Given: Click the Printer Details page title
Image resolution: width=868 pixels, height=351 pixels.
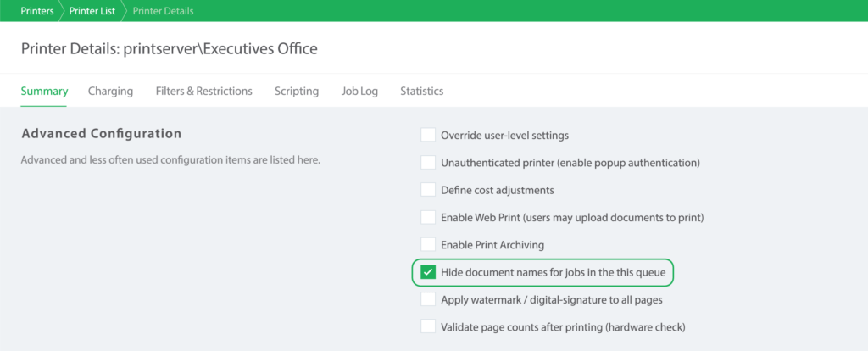Looking at the screenshot, I should (170, 48).
